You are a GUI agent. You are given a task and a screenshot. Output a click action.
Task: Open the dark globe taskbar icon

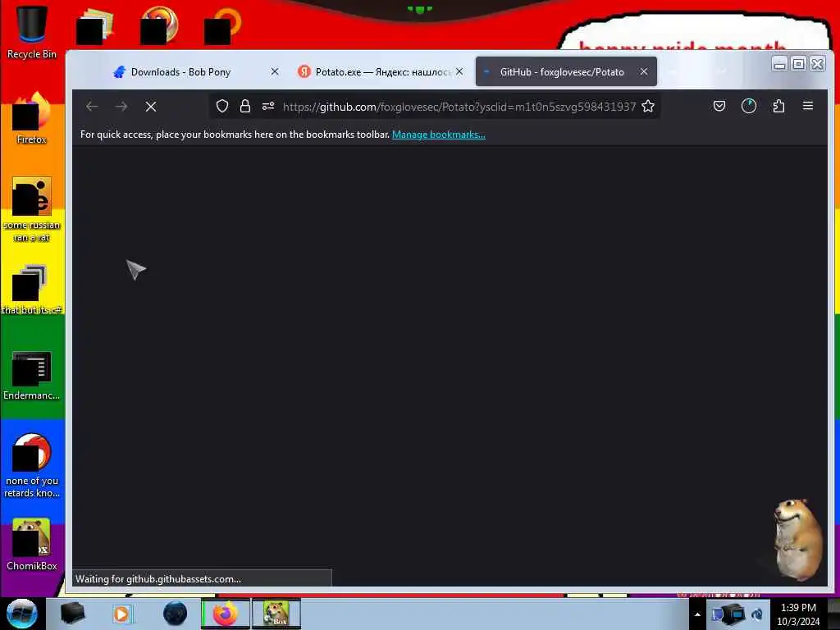pyautogui.click(x=176, y=614)
